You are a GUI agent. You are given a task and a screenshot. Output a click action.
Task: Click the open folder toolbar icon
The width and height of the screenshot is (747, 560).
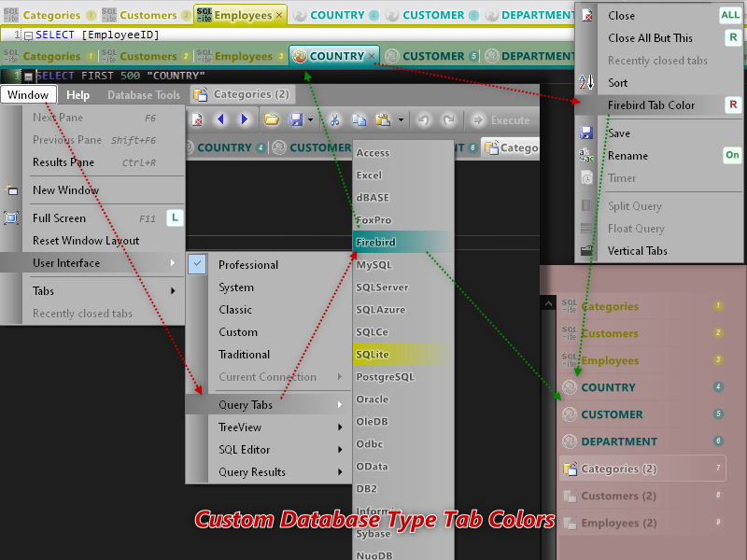click(x=272, y=119)
